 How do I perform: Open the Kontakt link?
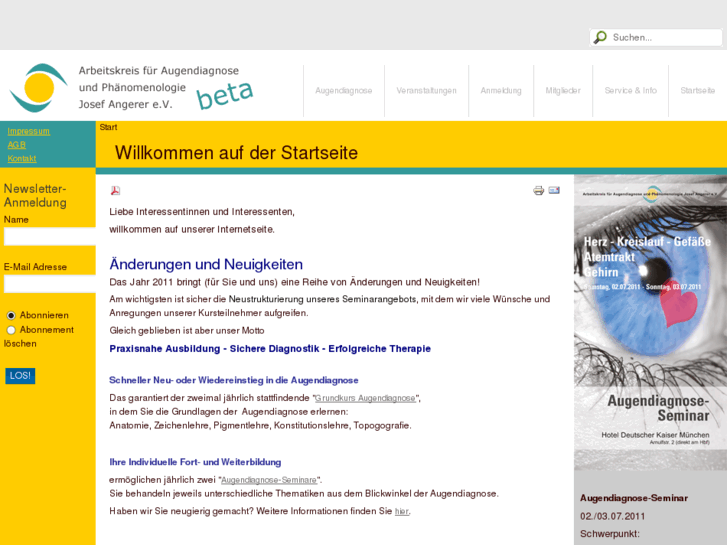(x=22, y=159)
